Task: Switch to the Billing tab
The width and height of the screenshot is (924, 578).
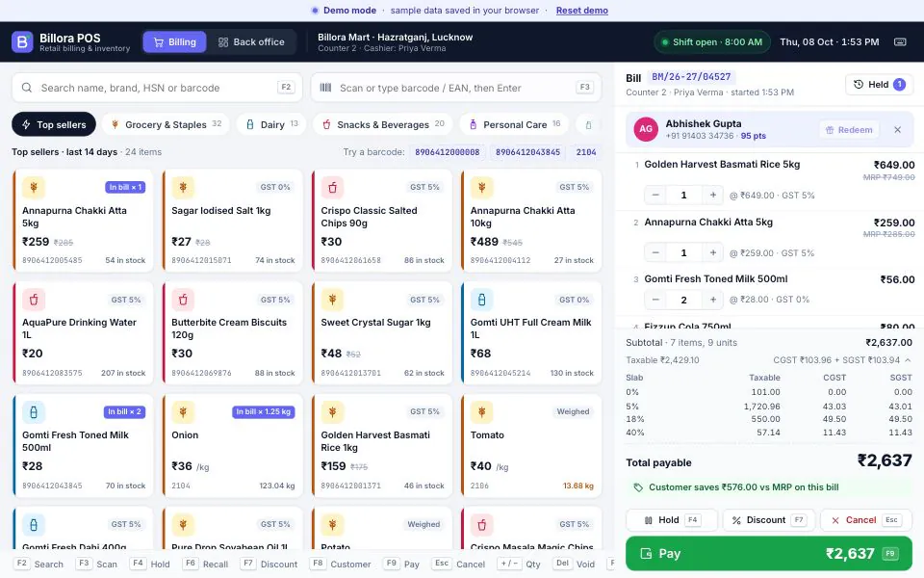Action: click(174, 41)
